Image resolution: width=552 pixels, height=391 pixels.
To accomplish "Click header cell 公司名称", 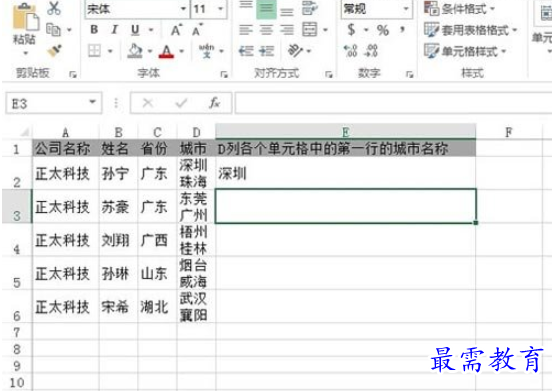I will point(65,149).
